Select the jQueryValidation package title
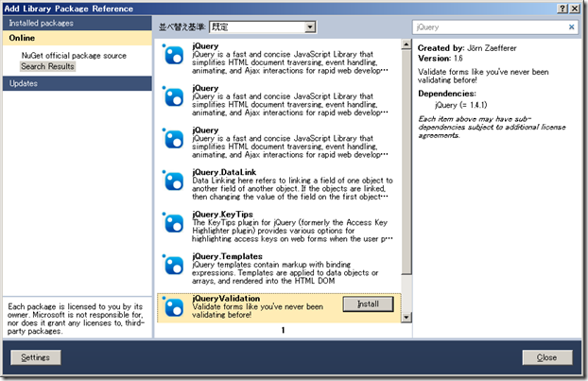 coord(226,298)
